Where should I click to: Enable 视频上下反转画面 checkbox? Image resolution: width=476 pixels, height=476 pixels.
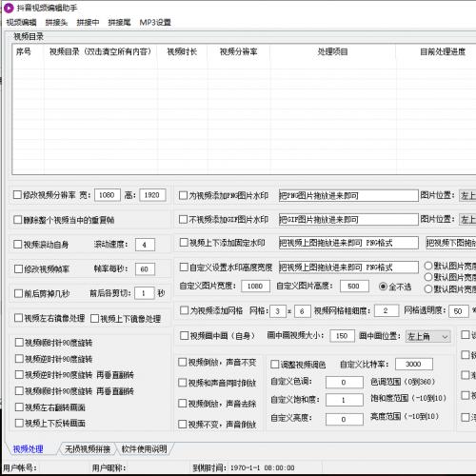tap(19, 423)
